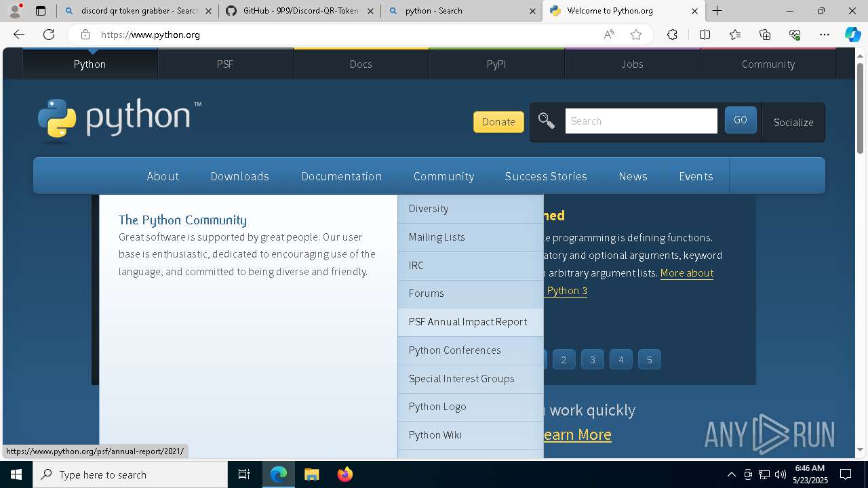Open Microsoft Edge in the taskbar

coord(279,474)
